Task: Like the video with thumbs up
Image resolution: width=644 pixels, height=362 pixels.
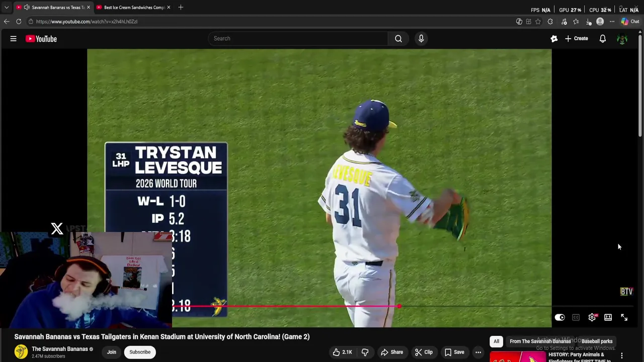Action: click(342, 352)
